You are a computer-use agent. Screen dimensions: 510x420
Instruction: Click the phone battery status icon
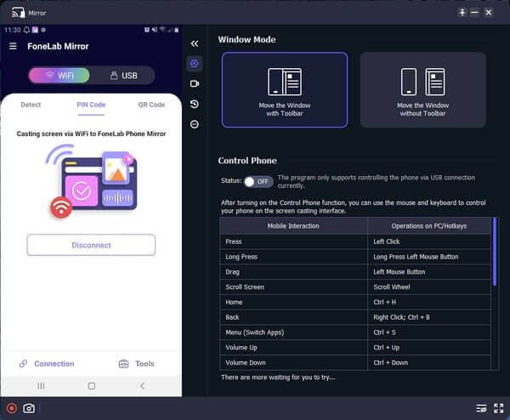tap(176, 30)
